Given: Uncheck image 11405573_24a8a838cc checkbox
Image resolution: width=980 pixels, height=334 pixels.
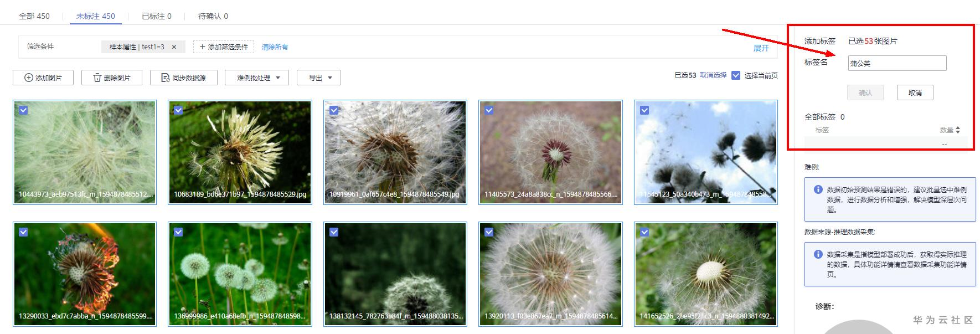Looking at the screenshot, I should tap(489, 110).
